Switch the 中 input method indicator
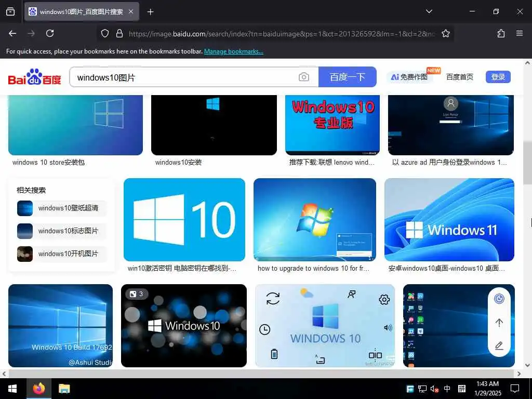532x399 pixels. pyautogui.click(x=447, y=389)
